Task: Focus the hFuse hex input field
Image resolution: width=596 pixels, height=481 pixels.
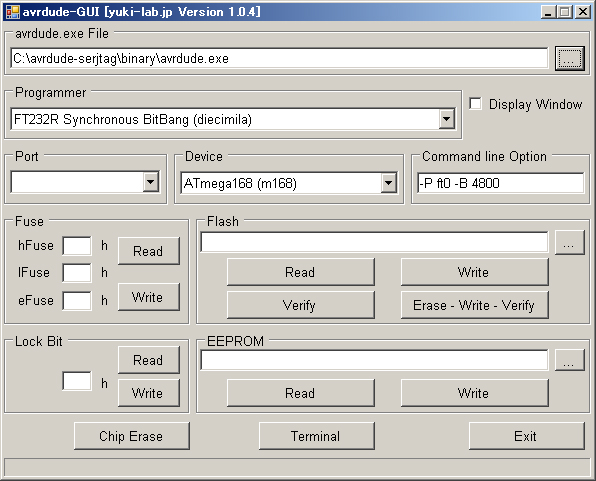Action: [77, 246]
